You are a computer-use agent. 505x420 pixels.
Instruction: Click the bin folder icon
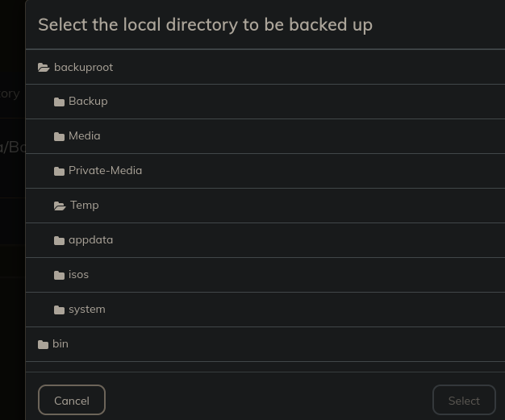click(x=43, y=344)
